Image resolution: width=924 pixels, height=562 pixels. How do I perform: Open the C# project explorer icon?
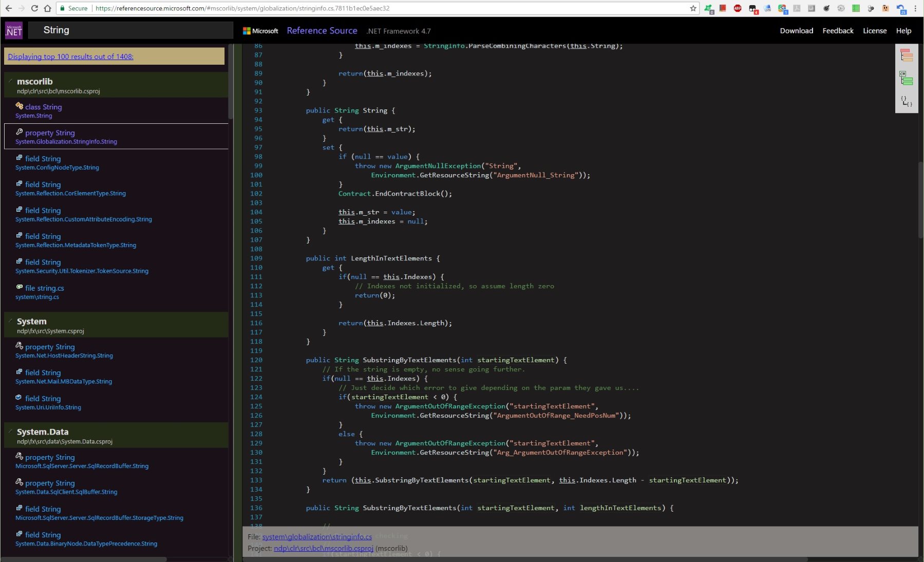click(x=907, y=79)
